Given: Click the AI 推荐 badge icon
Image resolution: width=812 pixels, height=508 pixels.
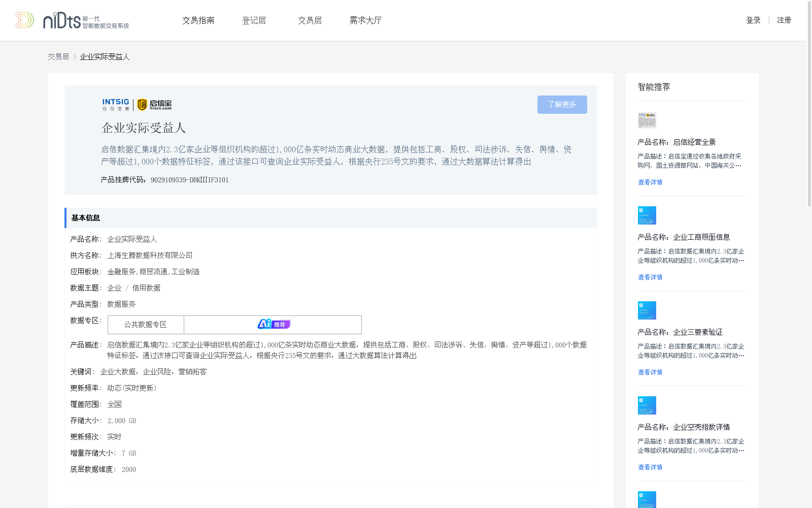Looking at the screenshot, I should point(274,324).
